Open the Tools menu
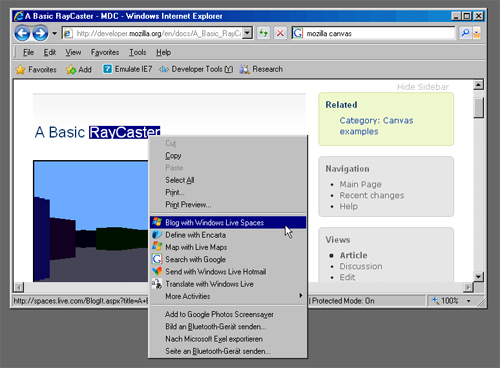 [138, 52]
